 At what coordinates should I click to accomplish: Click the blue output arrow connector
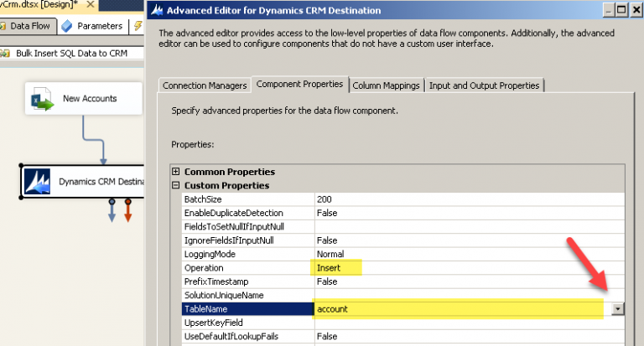112,213
